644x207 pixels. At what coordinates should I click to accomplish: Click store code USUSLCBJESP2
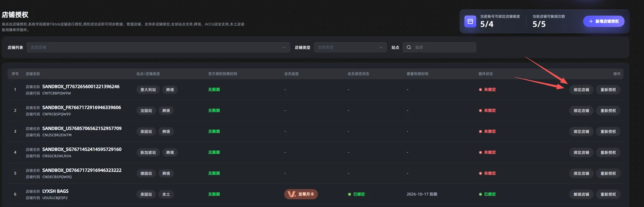(x=55, y=198)
